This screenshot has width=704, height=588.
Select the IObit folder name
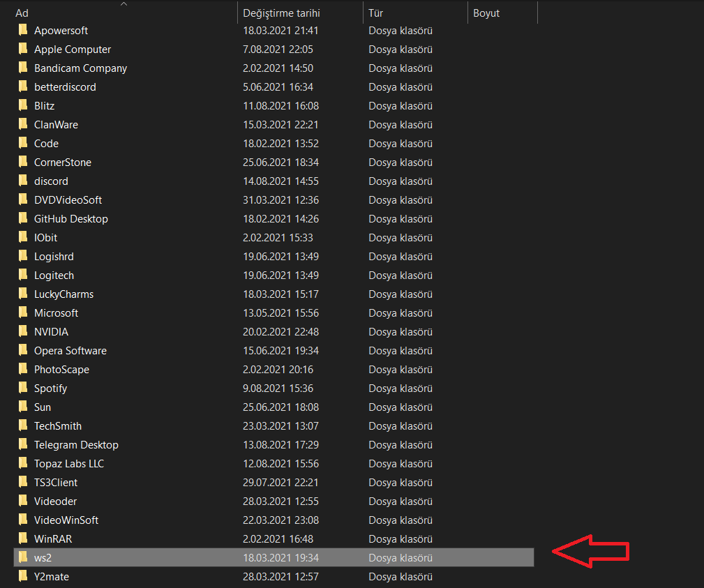(46, 238)
